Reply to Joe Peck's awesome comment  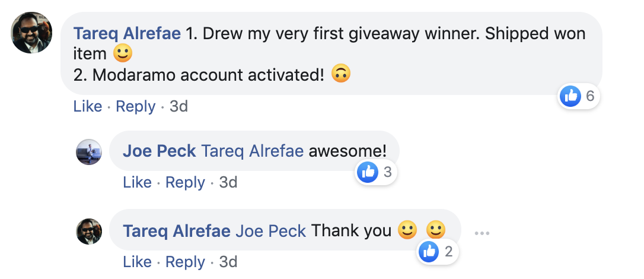[185, 182]
